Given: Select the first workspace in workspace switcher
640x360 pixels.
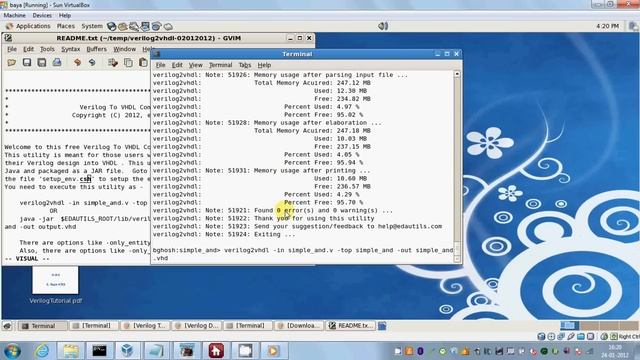Looking at the screenshot, I should (569, 325).
